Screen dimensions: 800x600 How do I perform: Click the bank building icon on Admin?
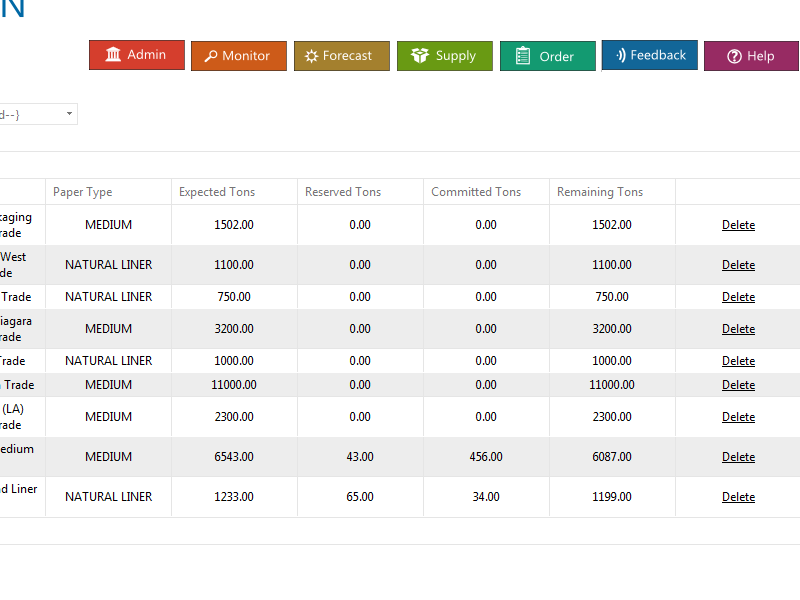click(113, 55)
